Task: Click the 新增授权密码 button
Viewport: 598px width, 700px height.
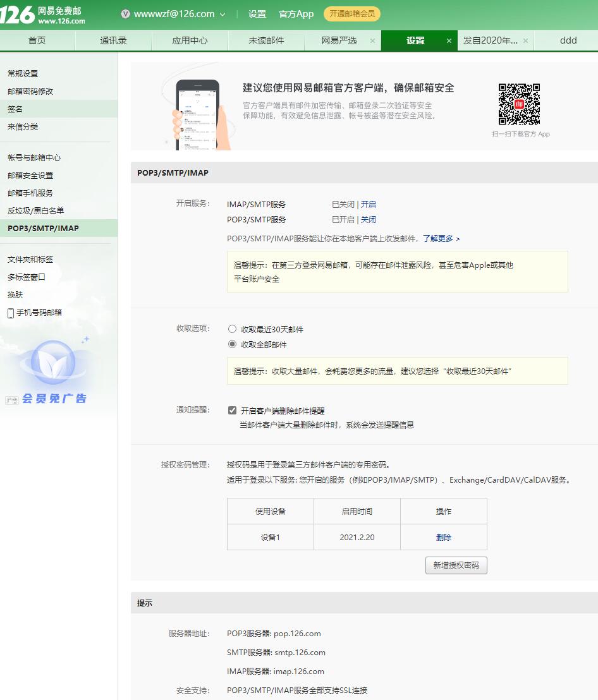Action: click(x=456, y=565)
